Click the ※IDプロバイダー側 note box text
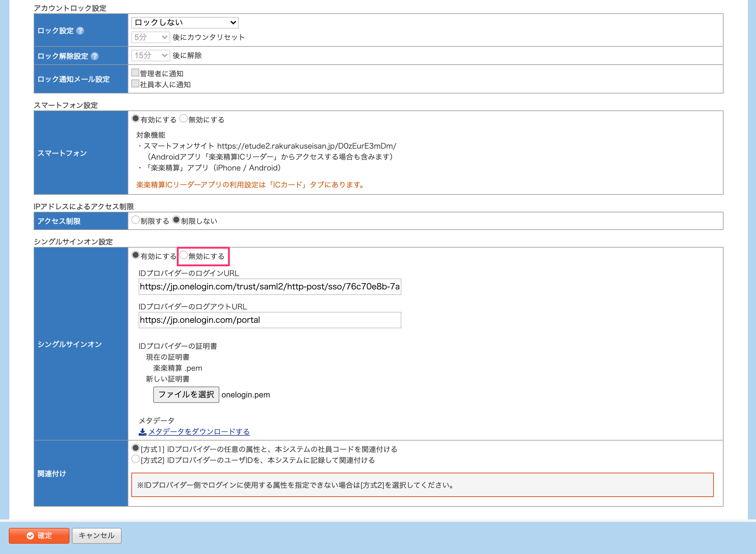This screenshot has width=756, height=554. tap(296, 485)
